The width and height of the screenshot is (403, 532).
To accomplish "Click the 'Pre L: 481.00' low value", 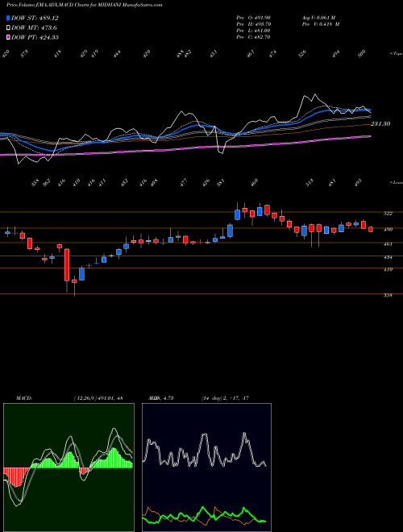I will pyautogui.click(x=253, y=31).
